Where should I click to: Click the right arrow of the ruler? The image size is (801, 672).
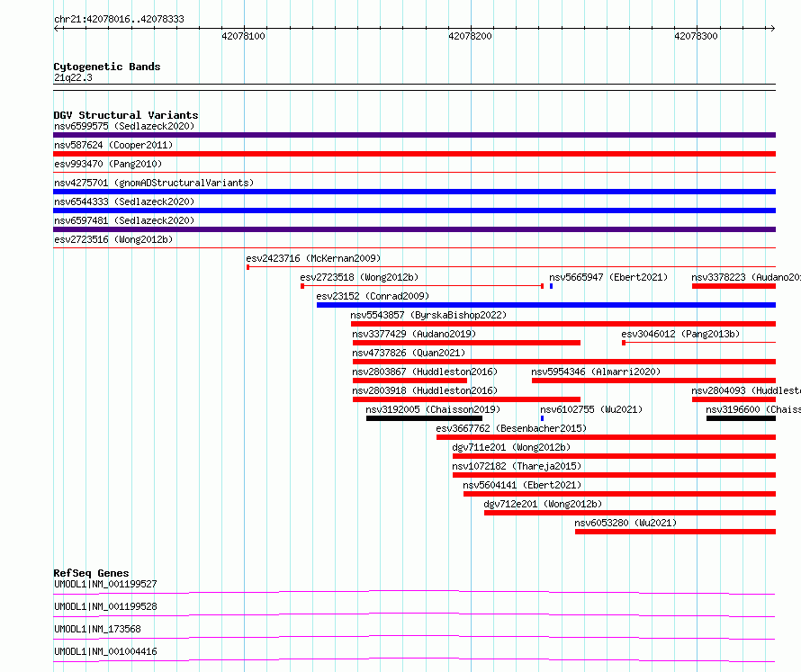(x=772, y=28)
